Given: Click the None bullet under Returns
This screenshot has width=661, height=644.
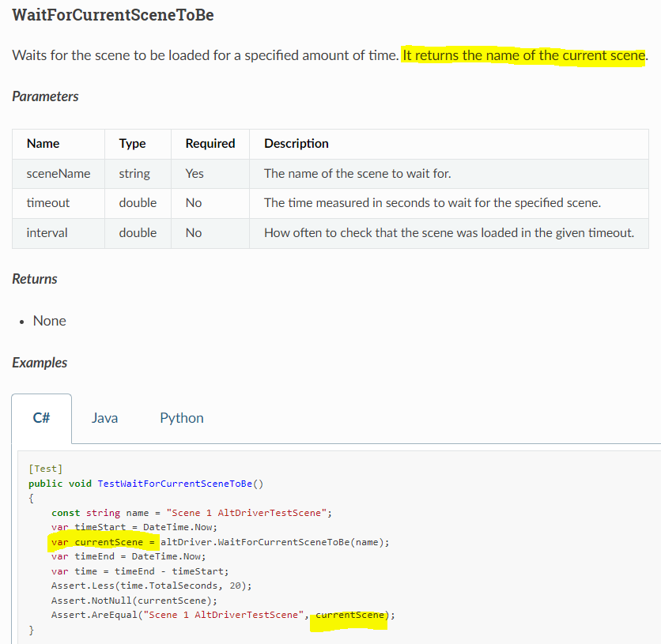Looking at the screenshot, I should click(49, 321).
